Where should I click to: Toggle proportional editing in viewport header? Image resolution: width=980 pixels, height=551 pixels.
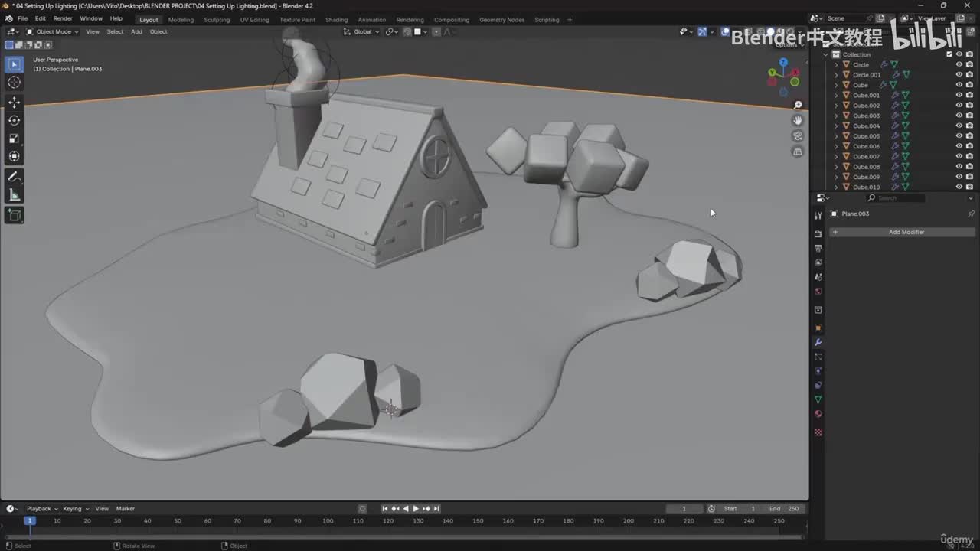(436, 31)
